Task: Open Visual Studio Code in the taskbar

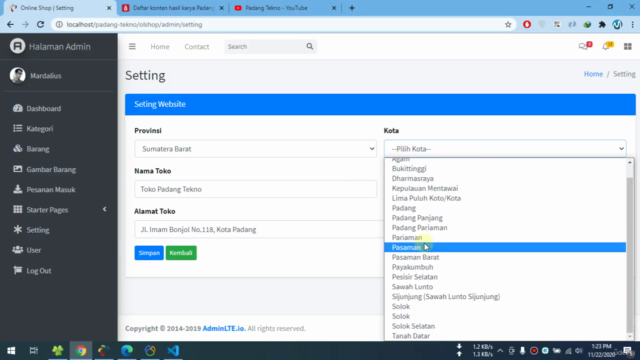Action: pos(173,351)
